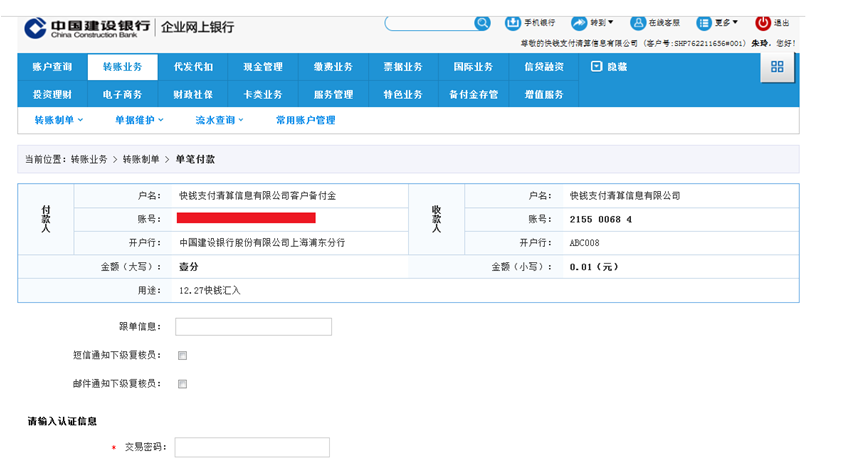Expand the 更多 dropdown arrow
Screen dimensions: 850x473
tap(735, 22)
